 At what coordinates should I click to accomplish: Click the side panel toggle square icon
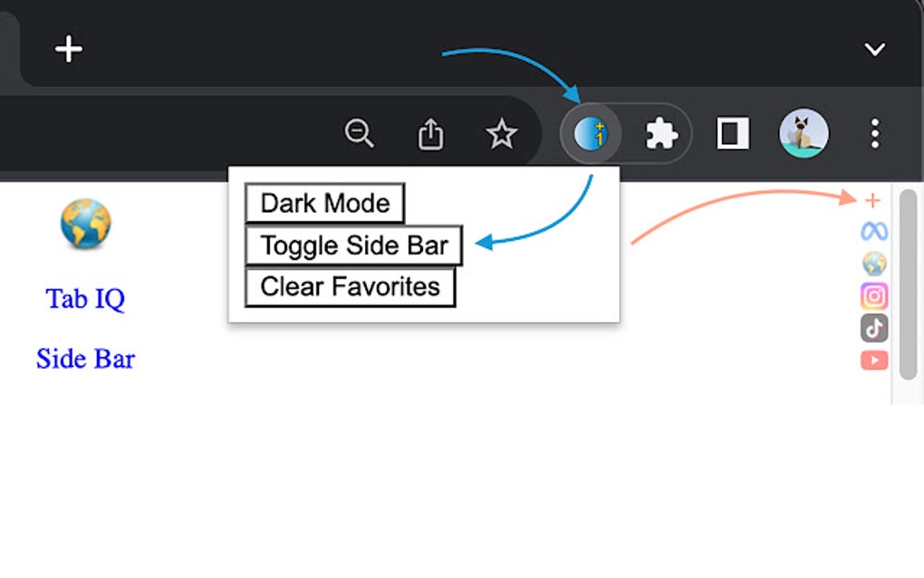click(x=732, y=133)
